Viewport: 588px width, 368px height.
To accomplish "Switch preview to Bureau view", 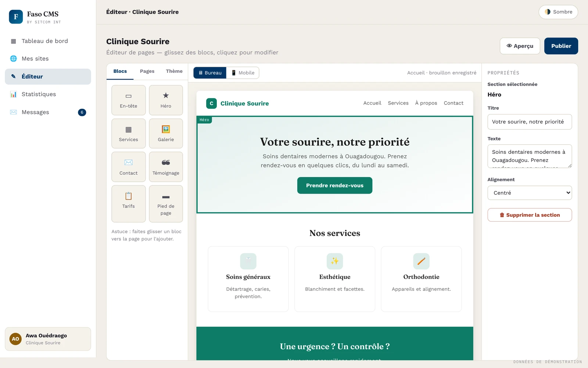I will click(210, 73).
